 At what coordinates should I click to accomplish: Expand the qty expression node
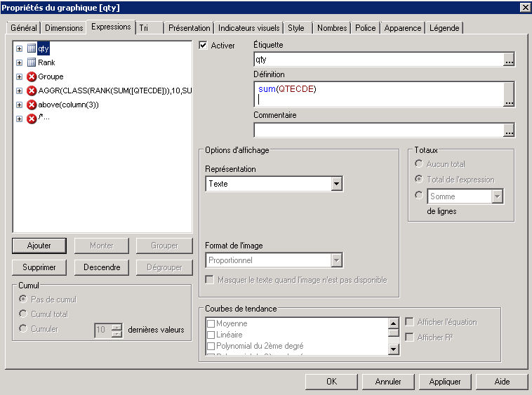20,49
